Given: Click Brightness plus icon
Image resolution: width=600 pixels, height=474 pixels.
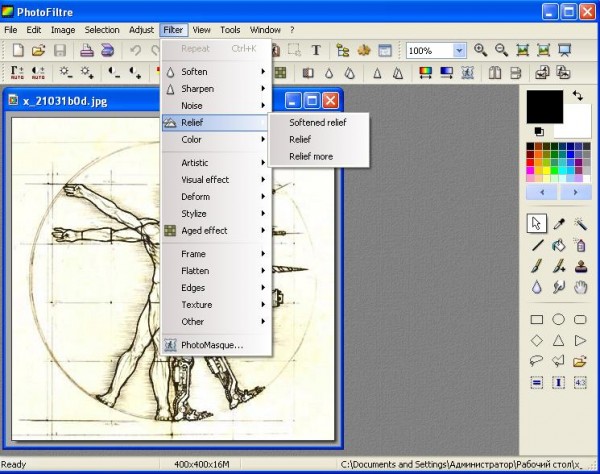Looking at the screenshot, I should [86, 72].
